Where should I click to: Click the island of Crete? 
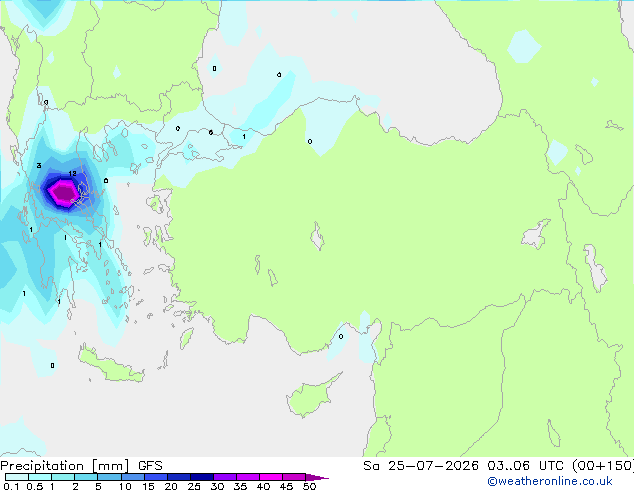[x=111, y=365]
